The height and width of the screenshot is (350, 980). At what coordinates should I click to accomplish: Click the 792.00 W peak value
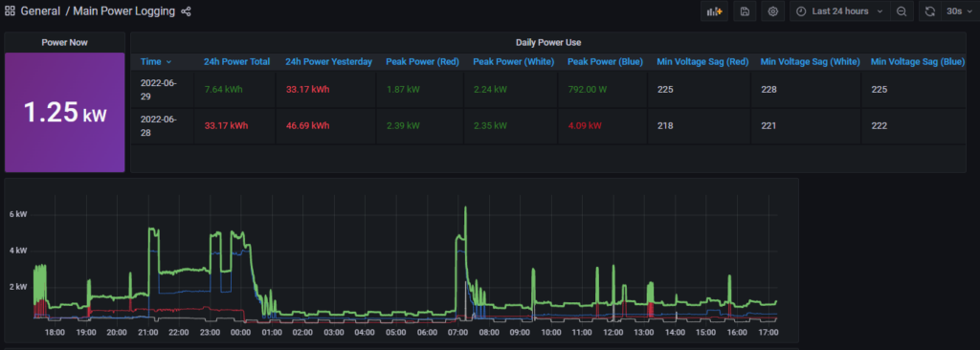point(589,89)
